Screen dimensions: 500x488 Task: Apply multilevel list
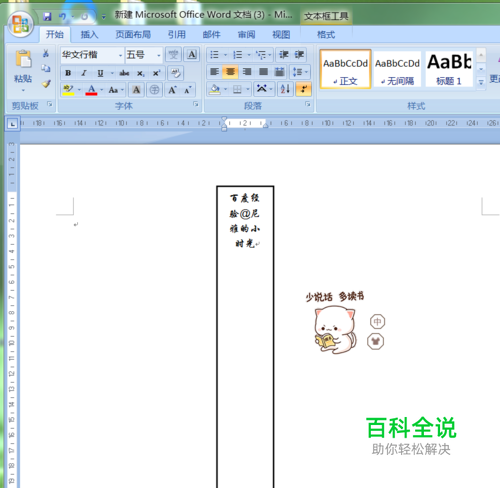coord(264,55)
